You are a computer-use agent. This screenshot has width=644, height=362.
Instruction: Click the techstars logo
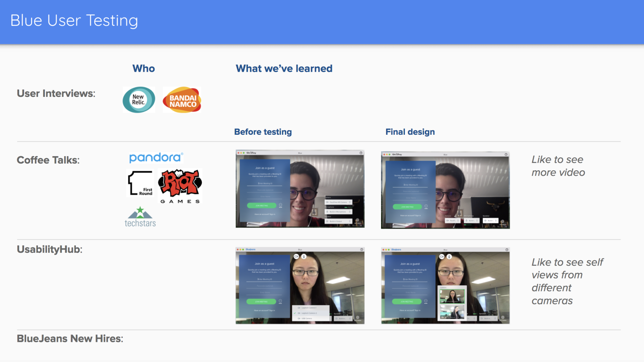(x=140, y=217)
